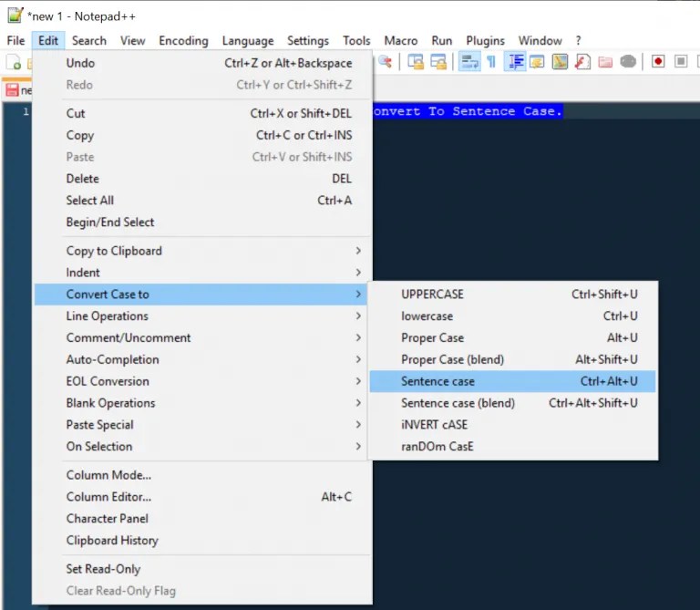This screenshot has height=610, width=700.
Task: Toggle Show All Characters pilcrow icon
Action: 491,62
